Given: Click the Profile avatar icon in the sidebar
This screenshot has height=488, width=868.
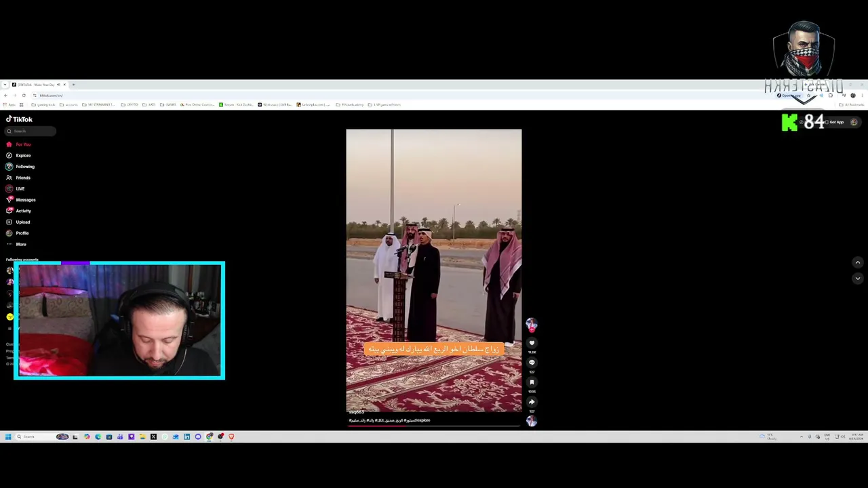Looking at the screenshot, I should pos(9,233).
